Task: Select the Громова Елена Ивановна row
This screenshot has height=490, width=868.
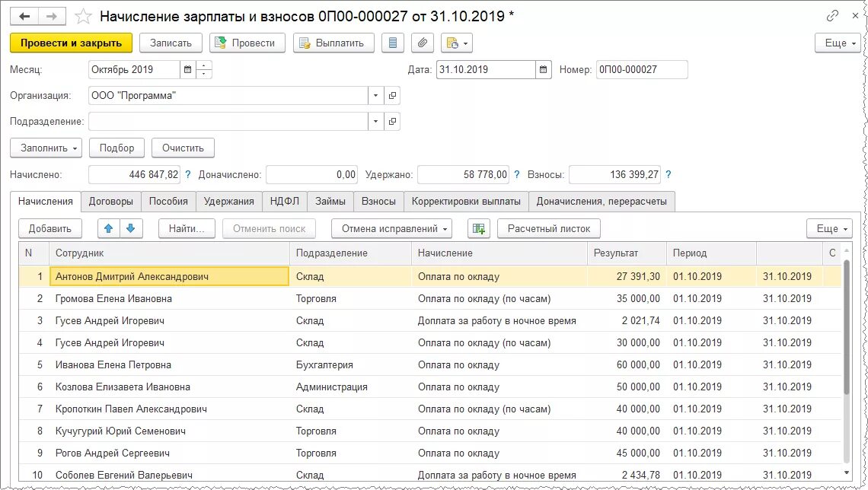Action: click(x=429, y=299)
